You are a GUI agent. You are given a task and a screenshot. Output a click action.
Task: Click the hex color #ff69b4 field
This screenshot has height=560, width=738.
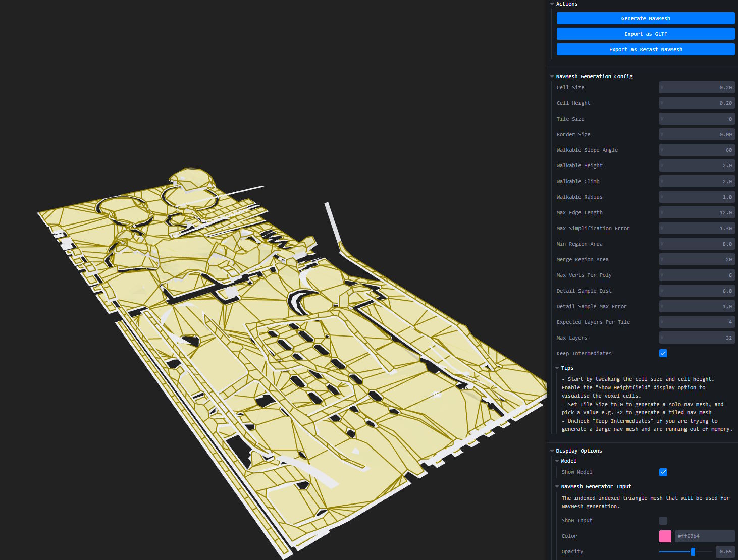pyautogui.click(x=704, y=536)
